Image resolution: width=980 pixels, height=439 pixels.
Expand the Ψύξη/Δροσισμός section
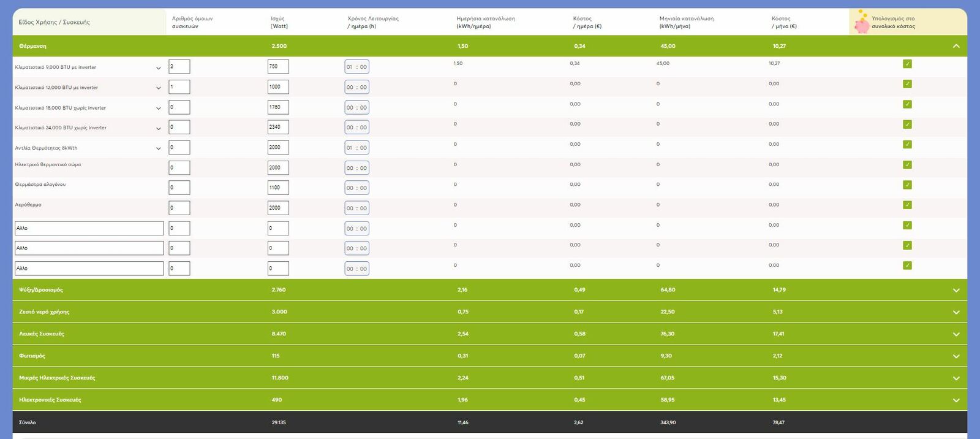pos(956,290)
